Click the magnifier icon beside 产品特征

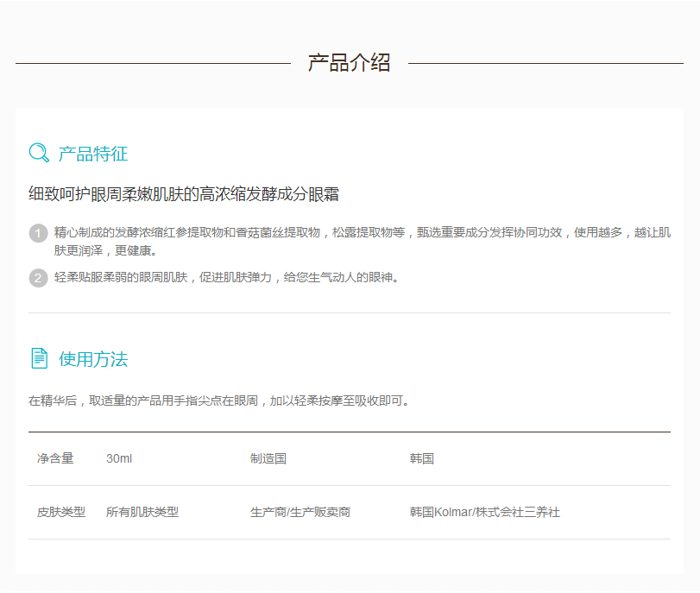point(39,154)
